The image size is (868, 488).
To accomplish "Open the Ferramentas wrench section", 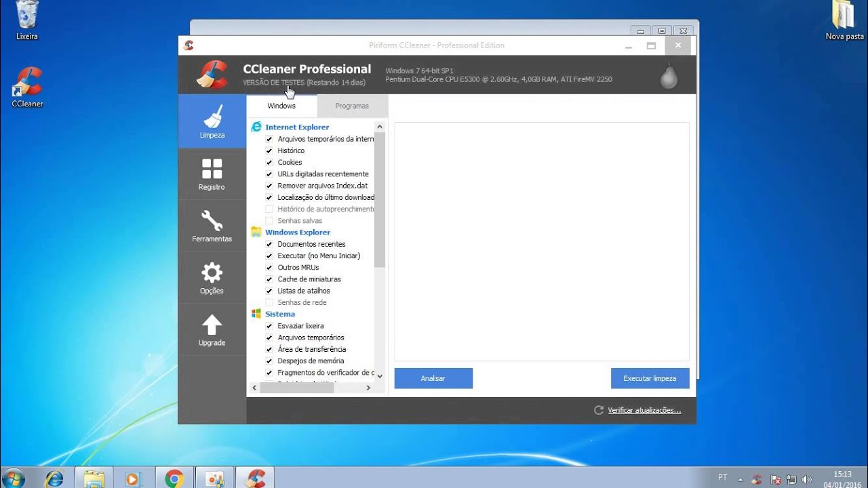I will tap(212, 226).
